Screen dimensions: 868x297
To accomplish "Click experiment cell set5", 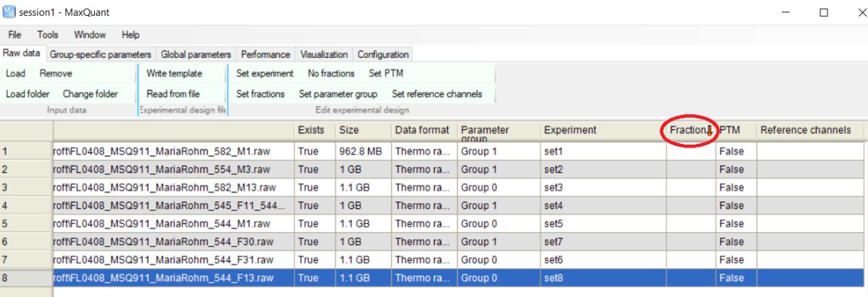I will pos(603,223).
